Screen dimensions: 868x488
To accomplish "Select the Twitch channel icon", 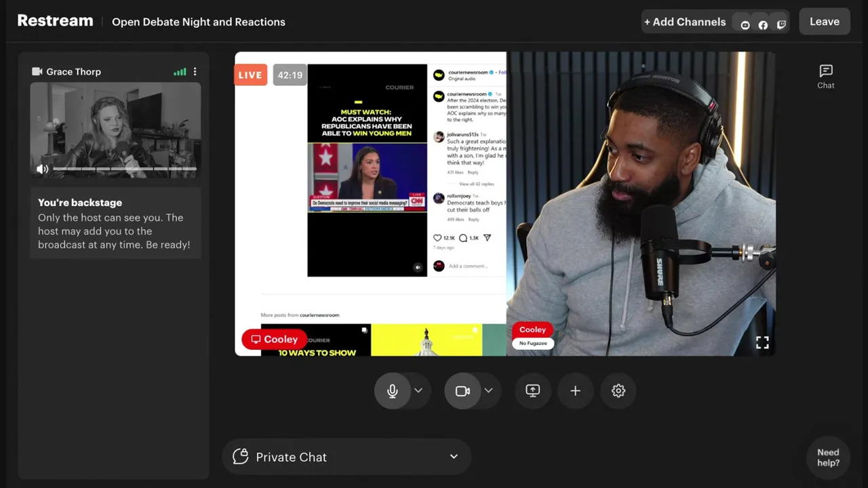I will pyautogui.click(x=781, y=25).
